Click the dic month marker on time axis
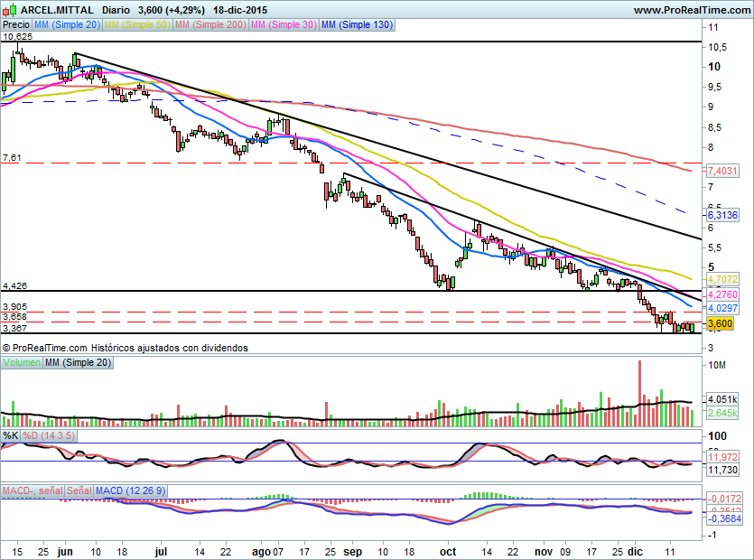 [x=635, y=552]
